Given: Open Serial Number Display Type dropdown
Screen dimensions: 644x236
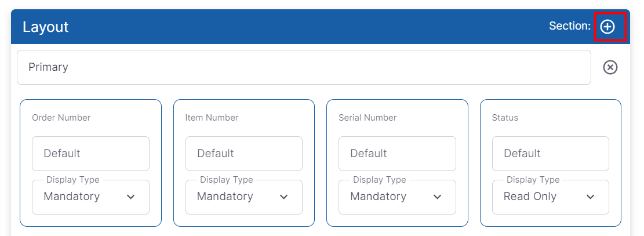Looking at the screenshot, I should click(397, 197).
